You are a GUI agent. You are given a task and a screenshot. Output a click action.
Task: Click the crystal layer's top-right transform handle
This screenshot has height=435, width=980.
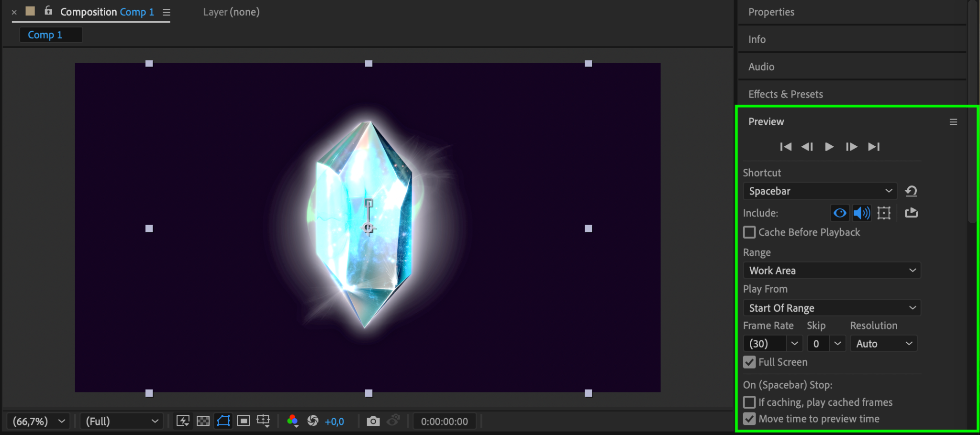pyautogui.click(x=589, y=64)
